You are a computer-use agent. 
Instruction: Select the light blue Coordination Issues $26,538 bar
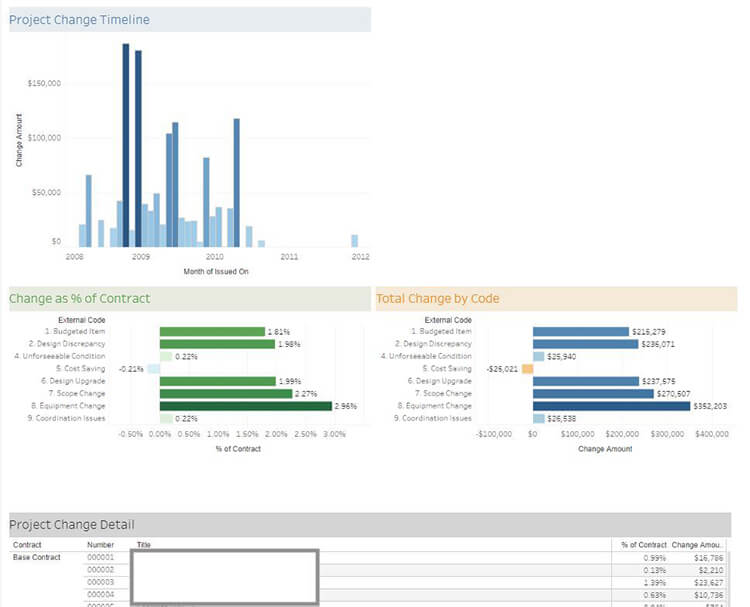[x=539, y=419]
